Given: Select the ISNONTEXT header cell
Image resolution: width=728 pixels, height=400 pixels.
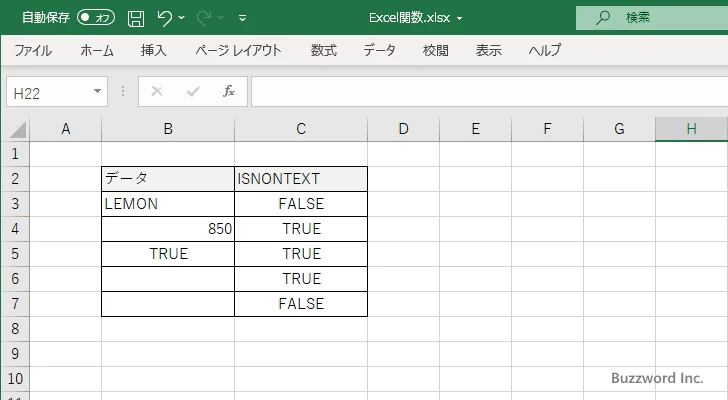Looking at the screenshot, I should point(301,179).
